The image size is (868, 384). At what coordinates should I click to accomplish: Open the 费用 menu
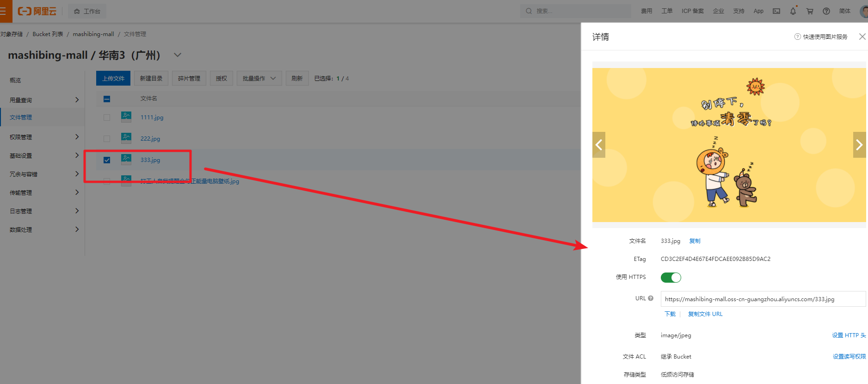(x=646, y=11)
